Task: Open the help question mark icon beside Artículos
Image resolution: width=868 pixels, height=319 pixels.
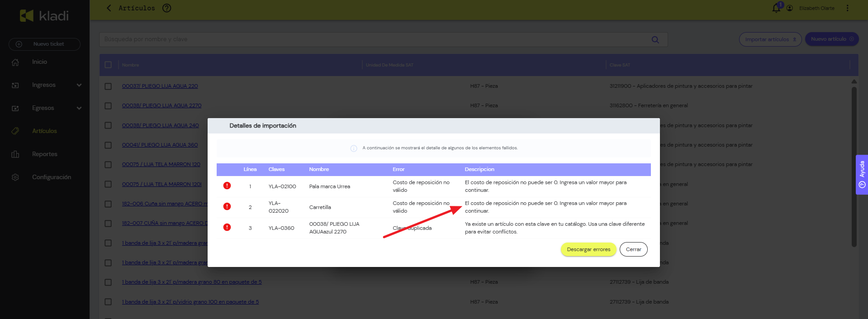Action: (166, 8)
